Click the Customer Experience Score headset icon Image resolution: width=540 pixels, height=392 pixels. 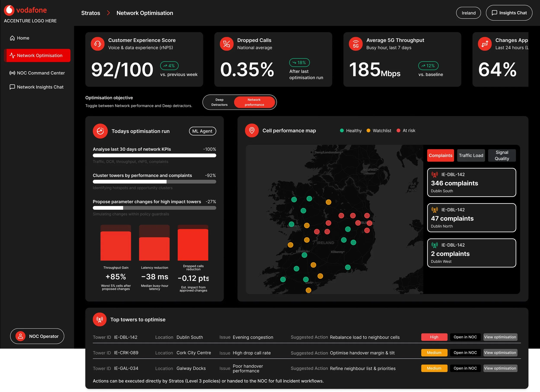pyautogui.click(x=98, y=44)
